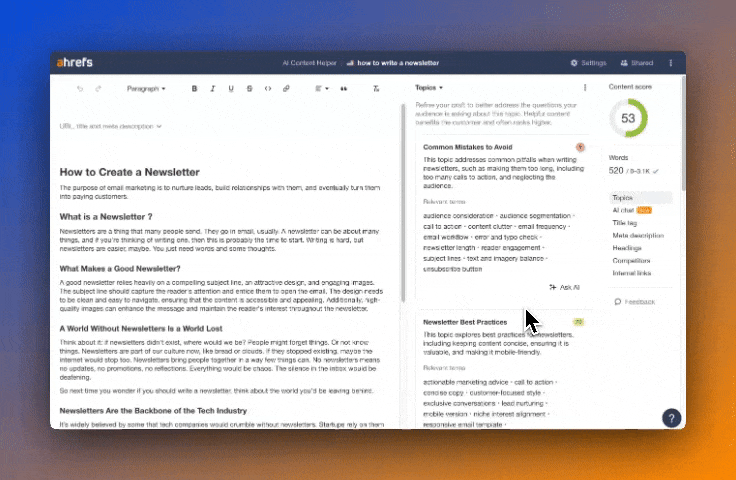Image resolution: width=736 pixels, height=480 pixels.
Task: Select the Competitors sidebar item
Action: click(x=631, y=260)
